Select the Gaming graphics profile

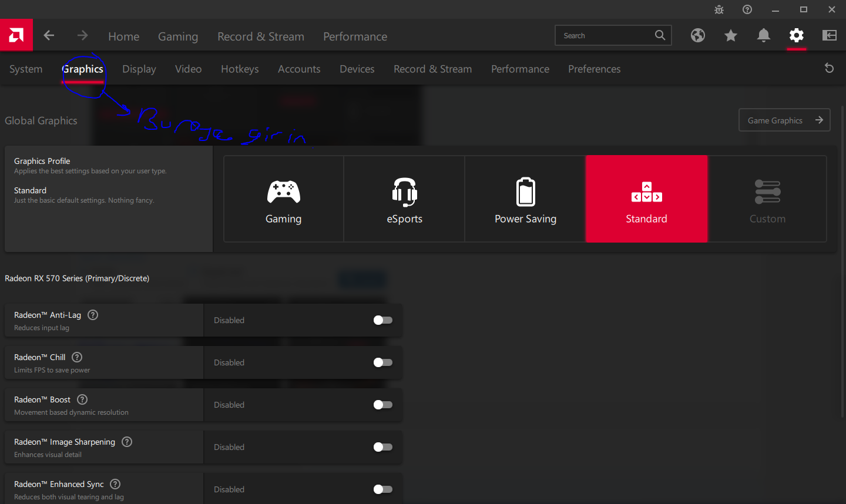(x=284, y=199)
